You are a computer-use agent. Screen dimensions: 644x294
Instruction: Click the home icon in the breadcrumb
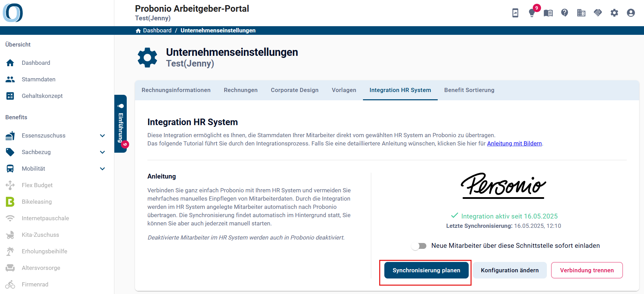138,31
